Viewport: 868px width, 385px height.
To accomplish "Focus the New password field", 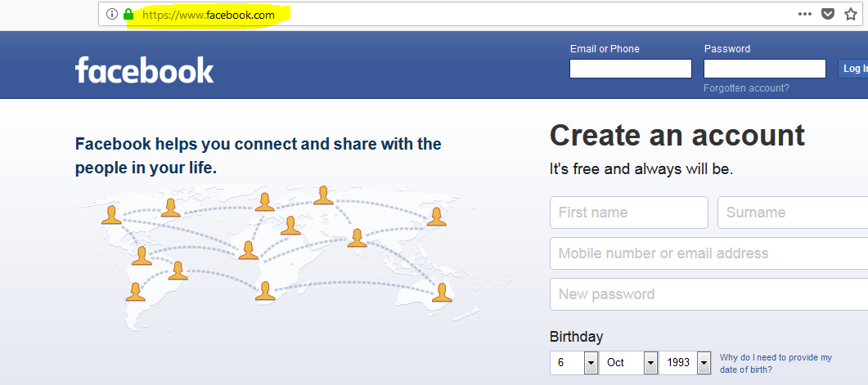I will click(x=708, y=294).
